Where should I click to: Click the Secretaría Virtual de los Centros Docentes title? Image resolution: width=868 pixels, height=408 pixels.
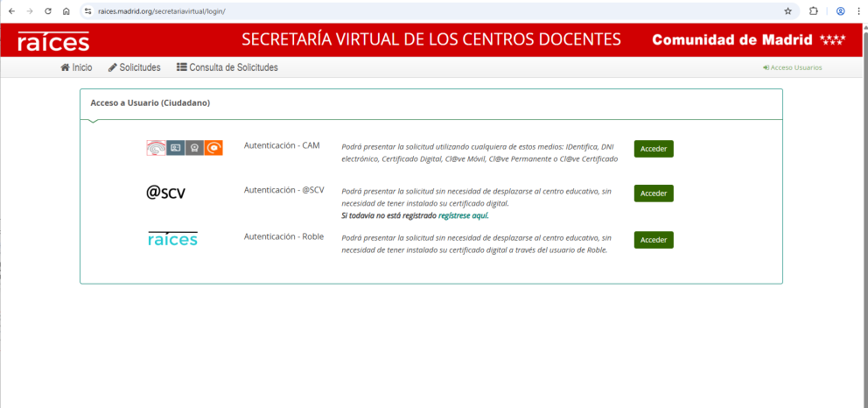pos(431,40)
